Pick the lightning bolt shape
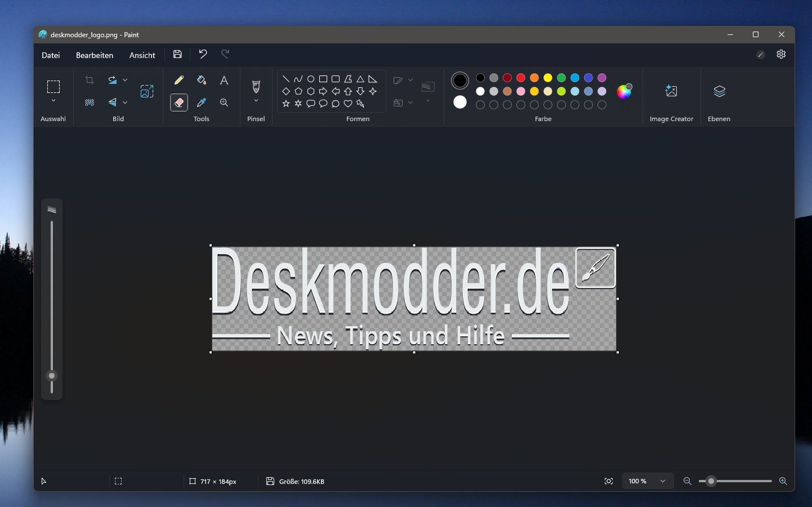This screenshot has height=507, width=812. tap(360, 104)
